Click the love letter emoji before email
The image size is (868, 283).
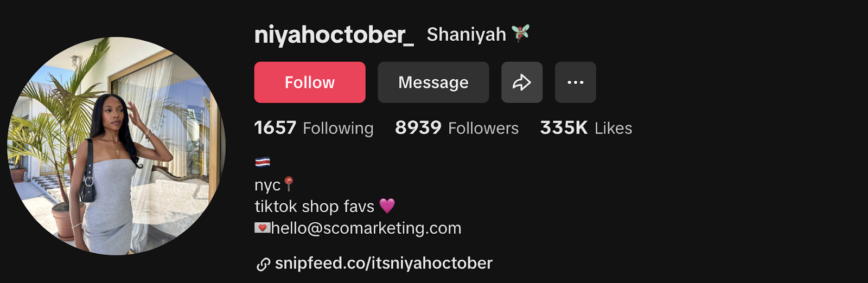tap(263, 228)
